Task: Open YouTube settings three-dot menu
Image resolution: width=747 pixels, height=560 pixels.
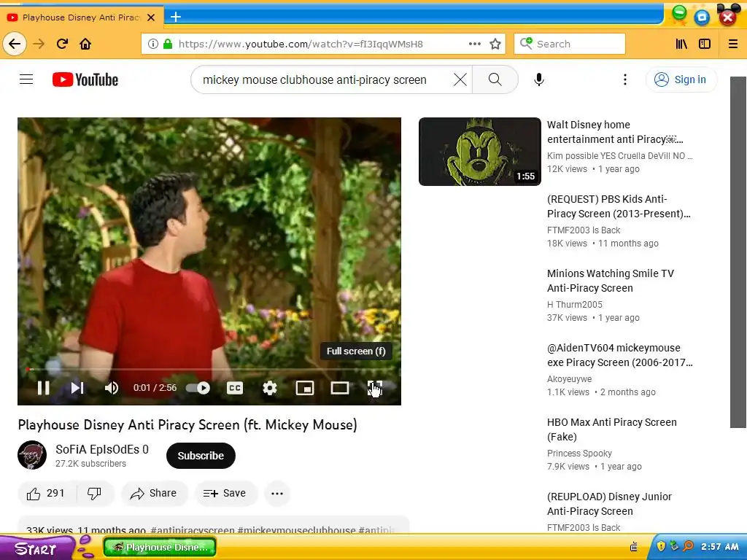Action: pos(625,79)
